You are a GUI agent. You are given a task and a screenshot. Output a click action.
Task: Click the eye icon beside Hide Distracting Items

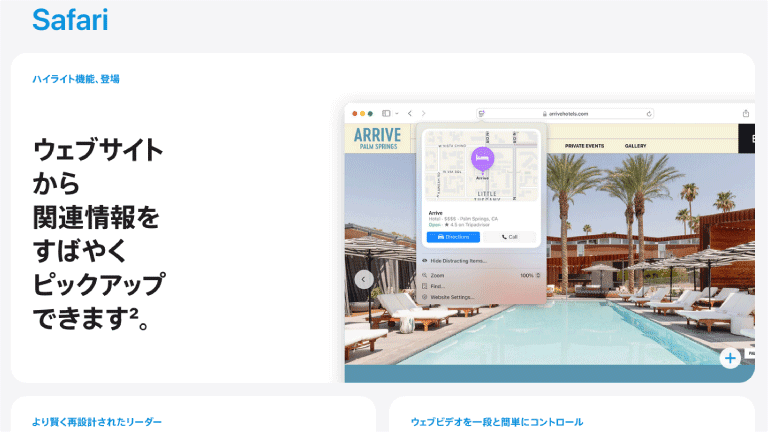coord(425,261)
